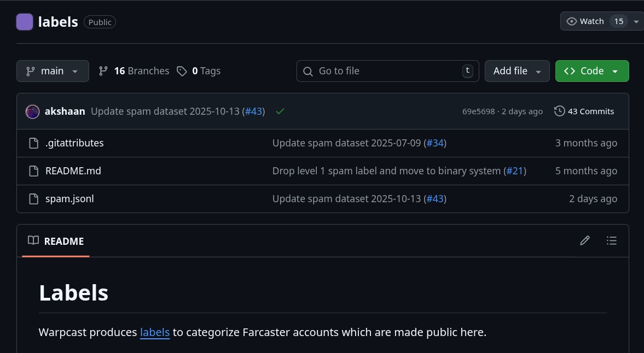The image size is (644, 353).
Task: Select the README tab
Action: 56,241
